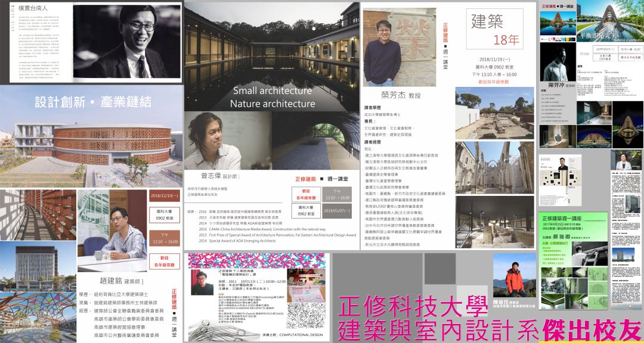
Task: Select the yellow-highlighted 傑出校友 text
Action: 589,329
